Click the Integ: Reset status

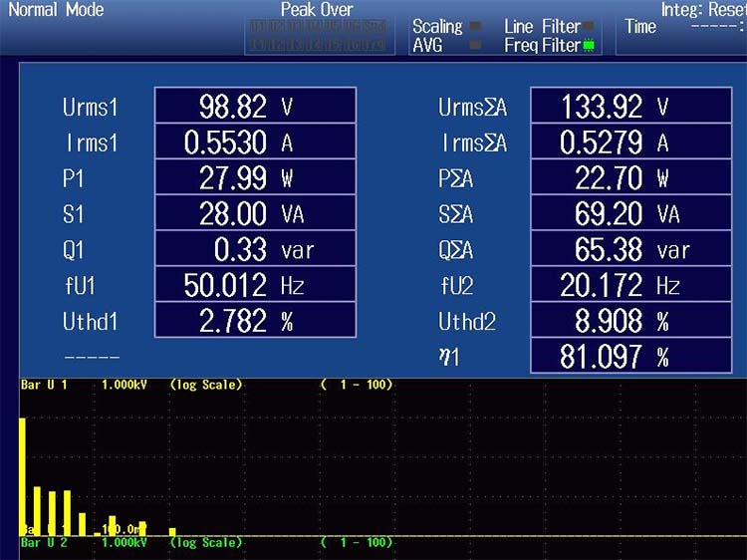[x=703, y=10]
